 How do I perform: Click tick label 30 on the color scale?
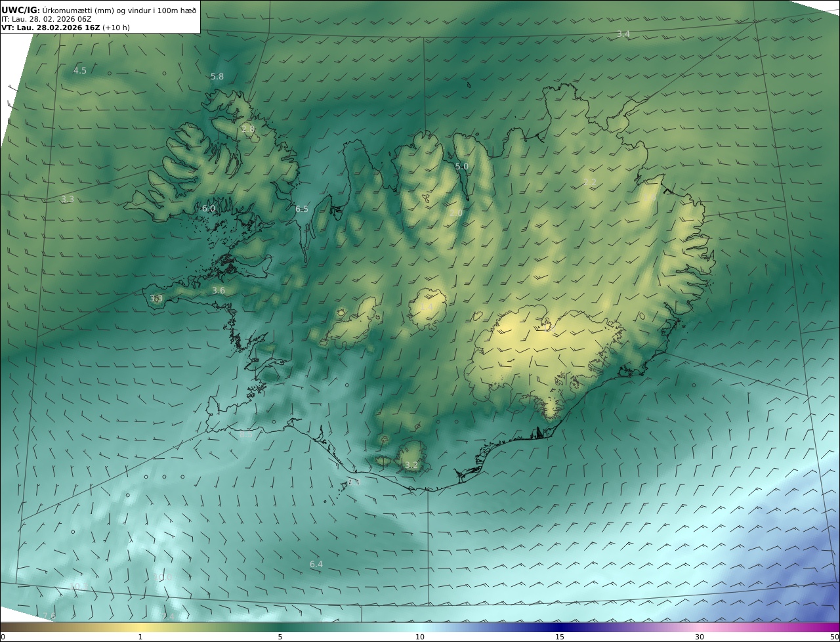(700, 637)
